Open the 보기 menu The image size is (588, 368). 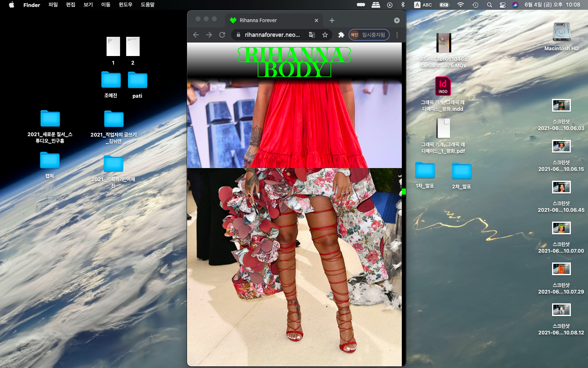click(x=88, y=5)
